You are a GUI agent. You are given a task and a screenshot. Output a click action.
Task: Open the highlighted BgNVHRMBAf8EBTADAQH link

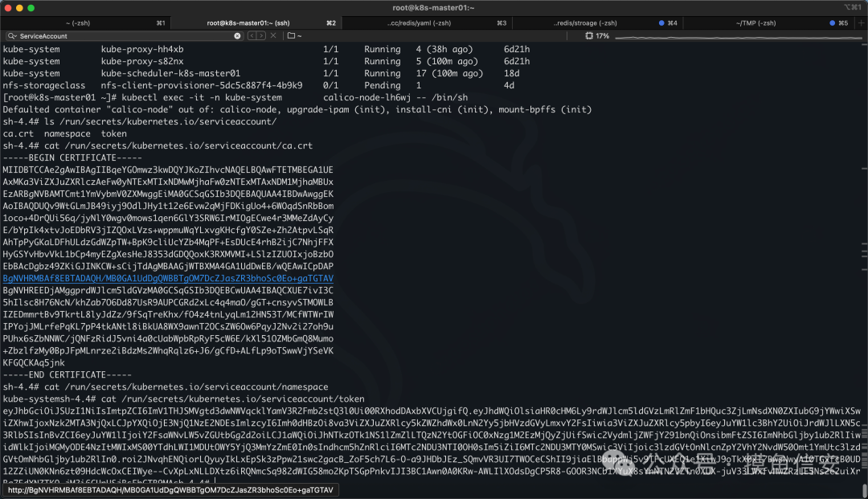[x=168, y=278]
